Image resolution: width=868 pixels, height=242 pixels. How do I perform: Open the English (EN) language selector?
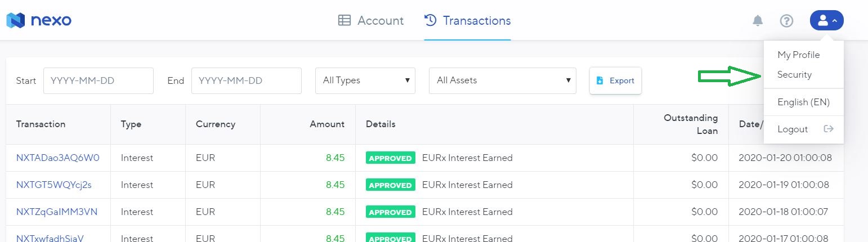(x=803, y=102)
